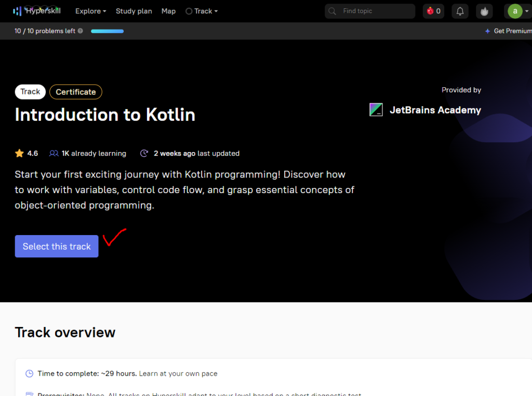Screen dimensions: 532x396
Task: Click the Select this track button
Action: coord(57,246)
